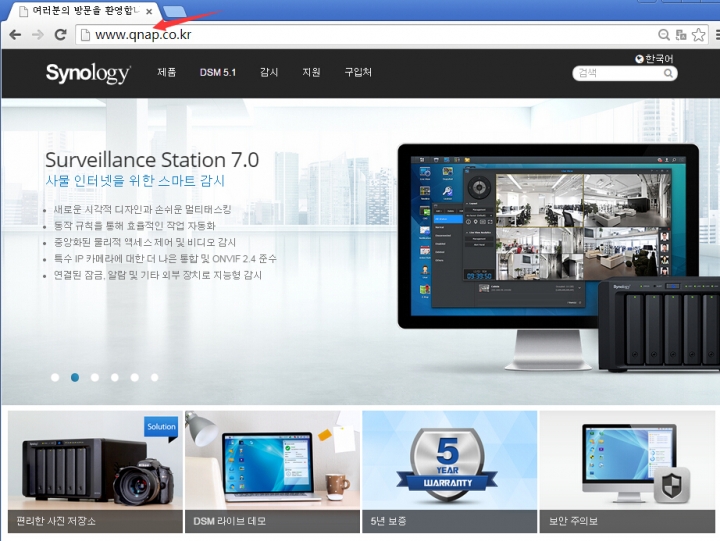Click the zoom magnifier icon in the address bar

[x=664, y=34]
